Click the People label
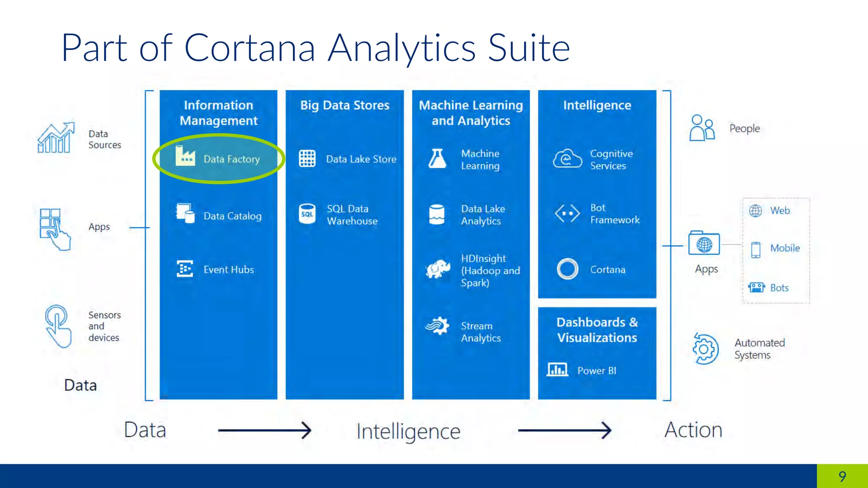 [x=744, y=128]
